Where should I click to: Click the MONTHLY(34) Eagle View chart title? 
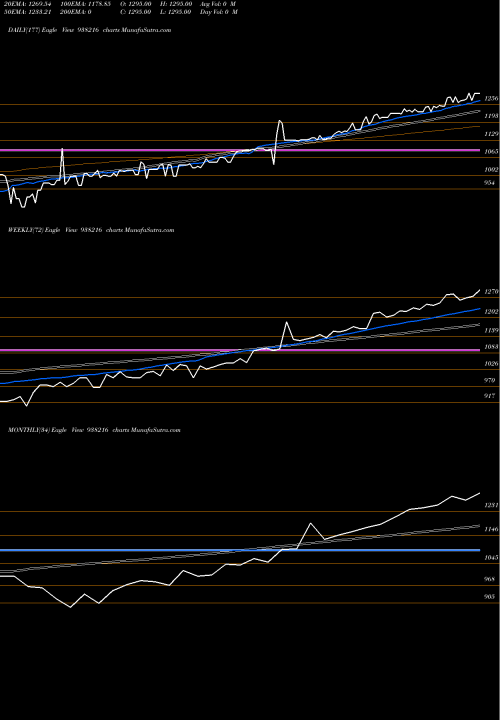(94, 430)
